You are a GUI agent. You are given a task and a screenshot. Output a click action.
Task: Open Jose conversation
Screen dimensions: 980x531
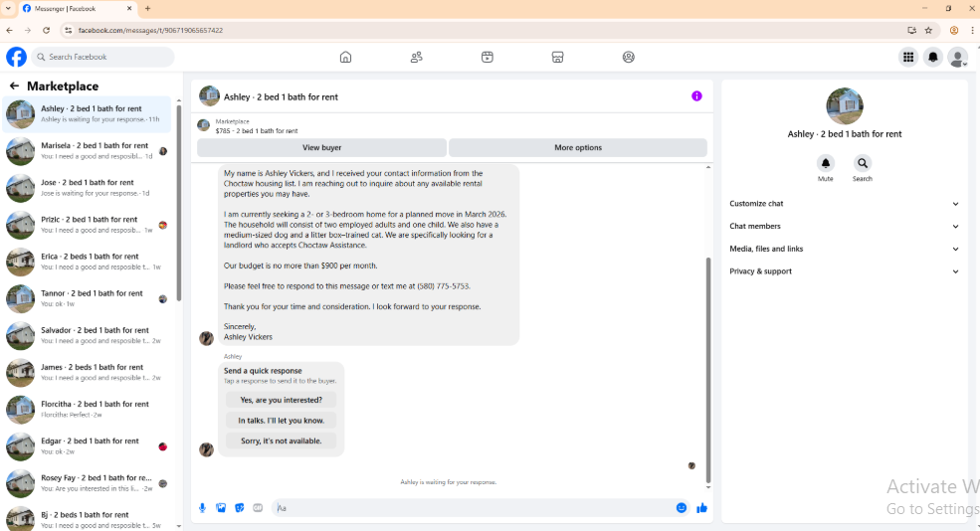coord(87,187)
